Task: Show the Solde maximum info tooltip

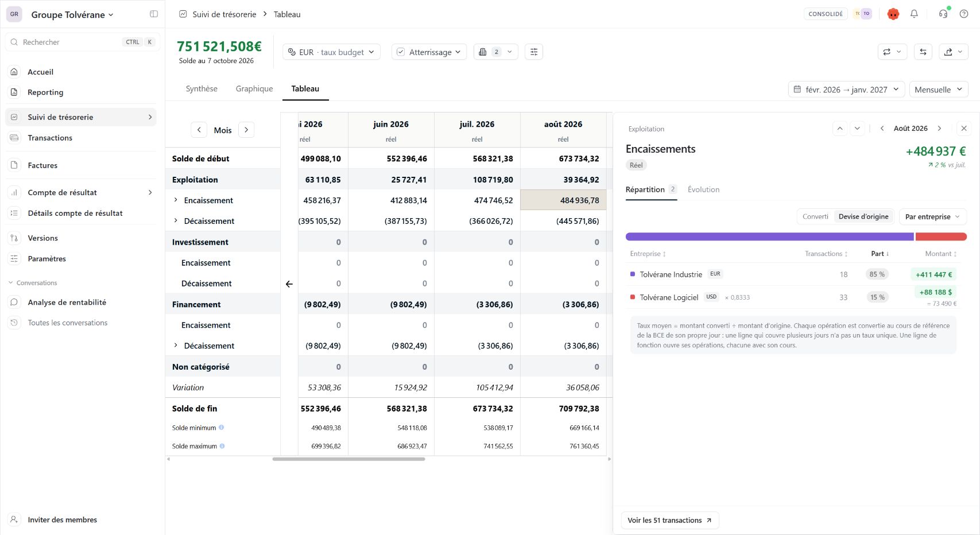Action: pyautogui.click(x=222, y=446)
